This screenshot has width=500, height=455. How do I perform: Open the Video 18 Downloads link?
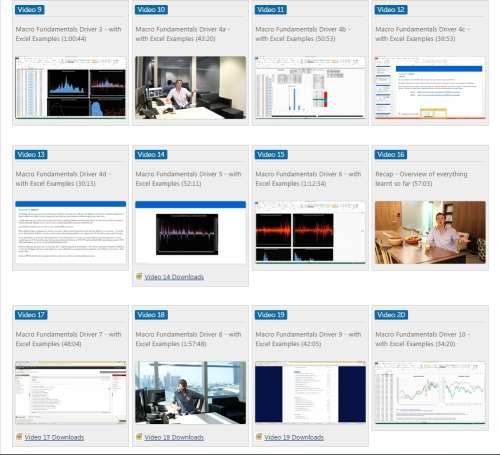tap(174, 437)
